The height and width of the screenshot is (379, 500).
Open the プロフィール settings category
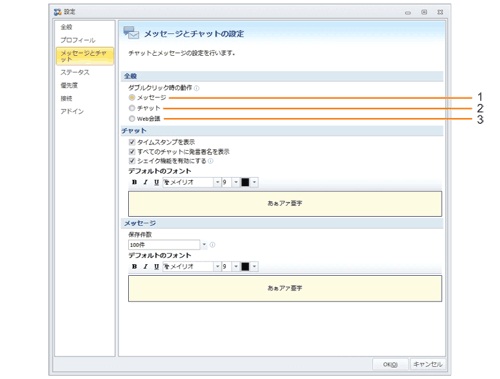pos(78,40)
